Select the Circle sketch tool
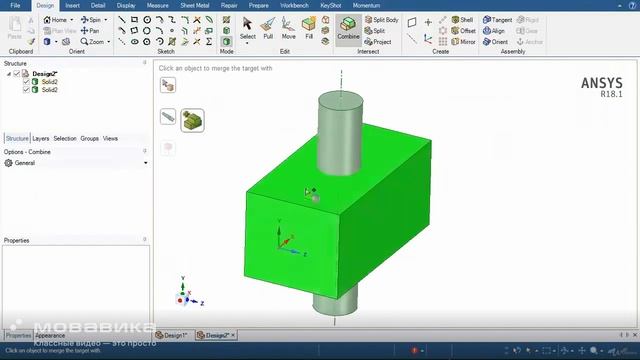Image resolution: width=640 pixels, height=360 pixels. pyautogui.click(x=147, y=20)
